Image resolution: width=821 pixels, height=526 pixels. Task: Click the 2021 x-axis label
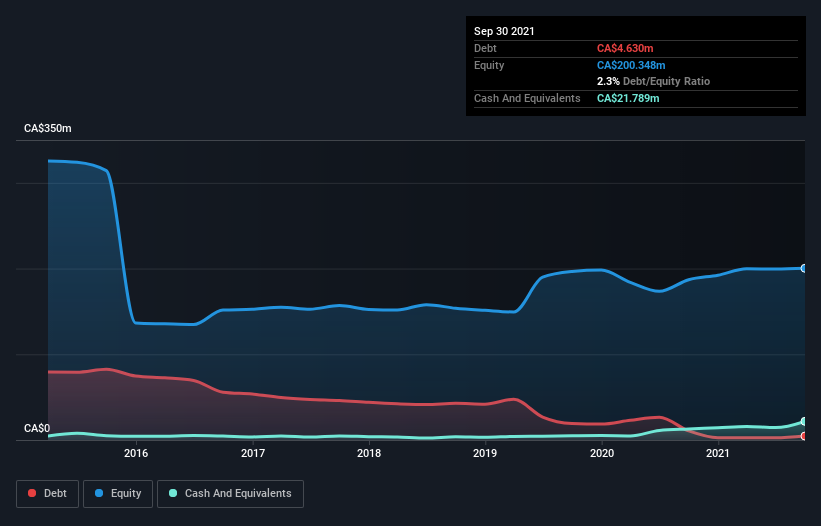(718, 453)
